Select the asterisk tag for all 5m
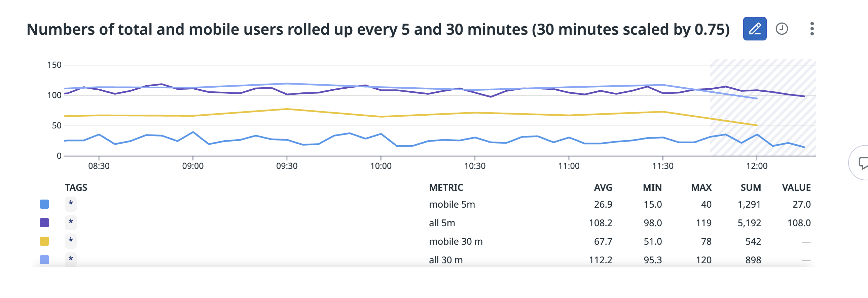 pyautogui.click(x=71, y=222)
